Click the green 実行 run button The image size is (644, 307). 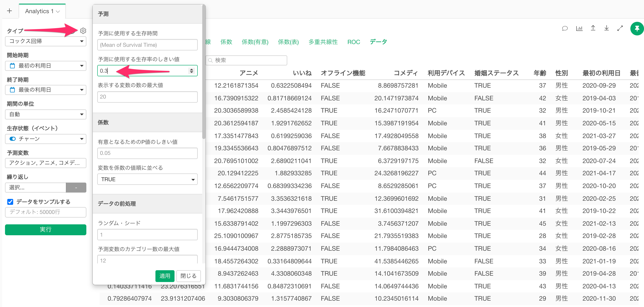(x=45, y=229)
